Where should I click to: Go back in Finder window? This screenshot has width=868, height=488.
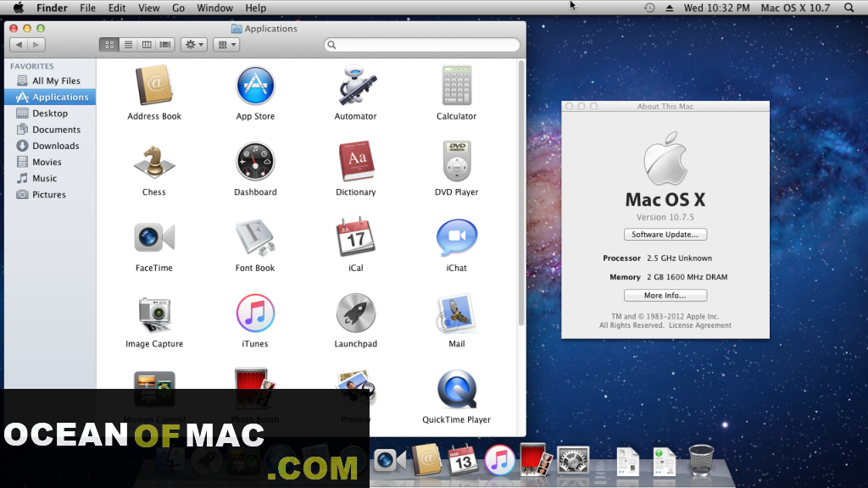click(19, 45)
